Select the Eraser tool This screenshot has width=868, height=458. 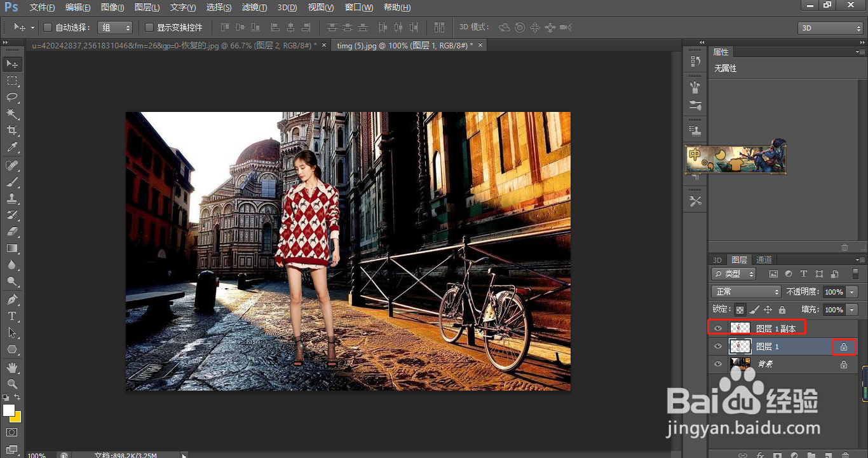[12, 232]
